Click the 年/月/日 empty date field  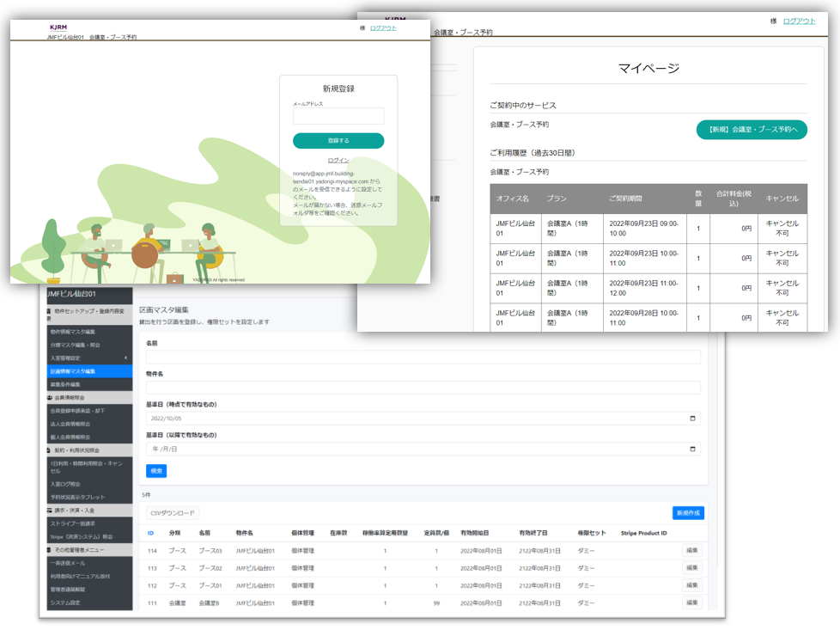tap(423, 449)
